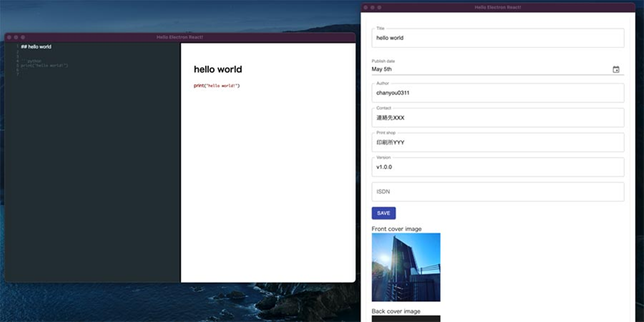Click editor line 1 "## hello world"
This screenshot has height=322, width=644.
pyautogui.click(x=36, y=47)
